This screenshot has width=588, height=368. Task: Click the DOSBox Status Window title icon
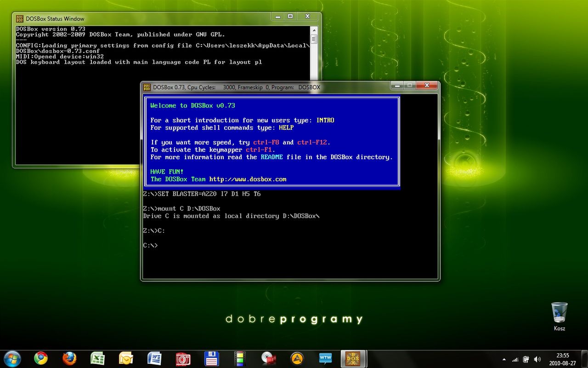[20, 19]
